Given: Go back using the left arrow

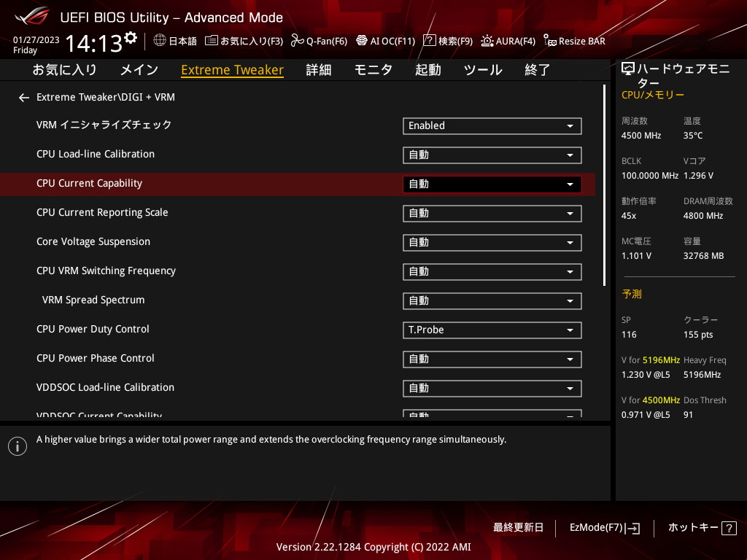Looking at the screenshot, I should (x=24, y=98).
